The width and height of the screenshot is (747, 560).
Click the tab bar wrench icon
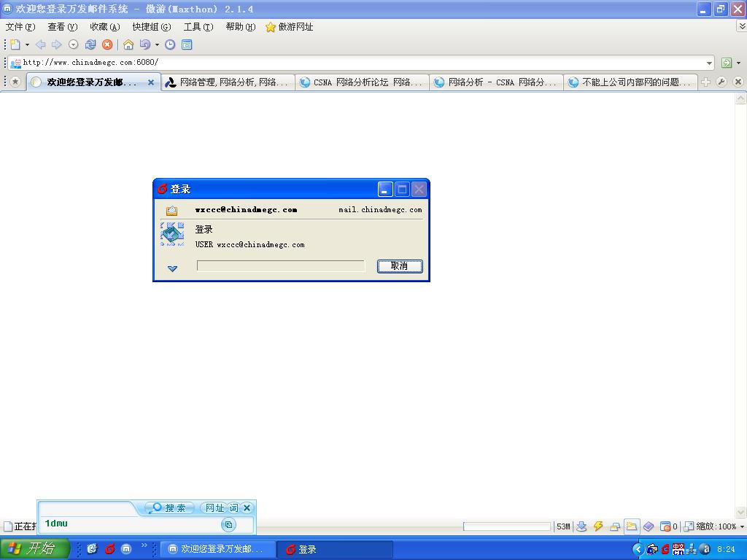[721, 82]
